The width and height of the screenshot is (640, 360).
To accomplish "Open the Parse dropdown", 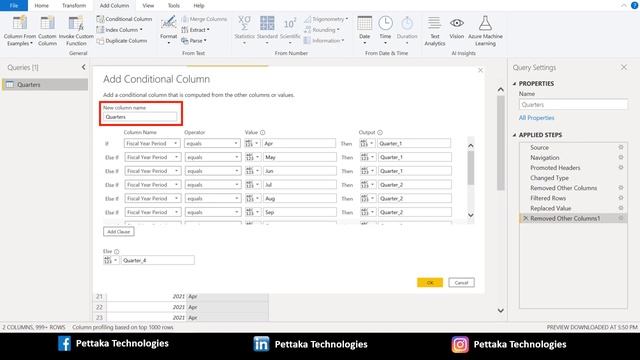I will [x=193, y=41].
